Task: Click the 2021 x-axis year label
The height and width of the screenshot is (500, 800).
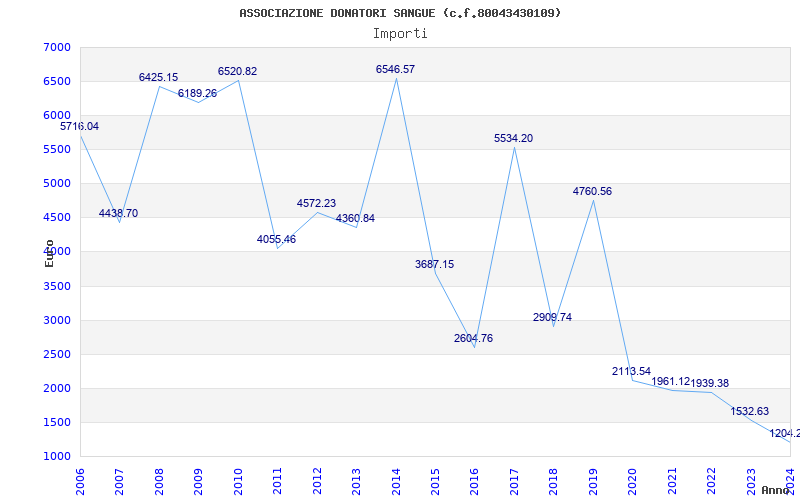Action: pyautogui.click(x=672, y=482)
